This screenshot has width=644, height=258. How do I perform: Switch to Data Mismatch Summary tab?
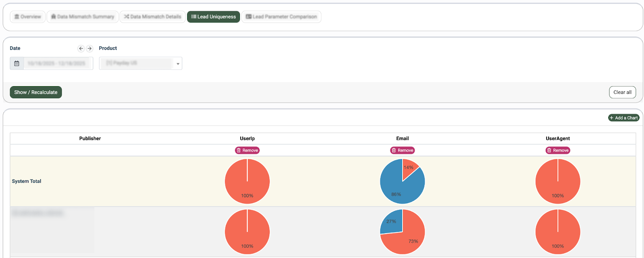tap(83, 17)
